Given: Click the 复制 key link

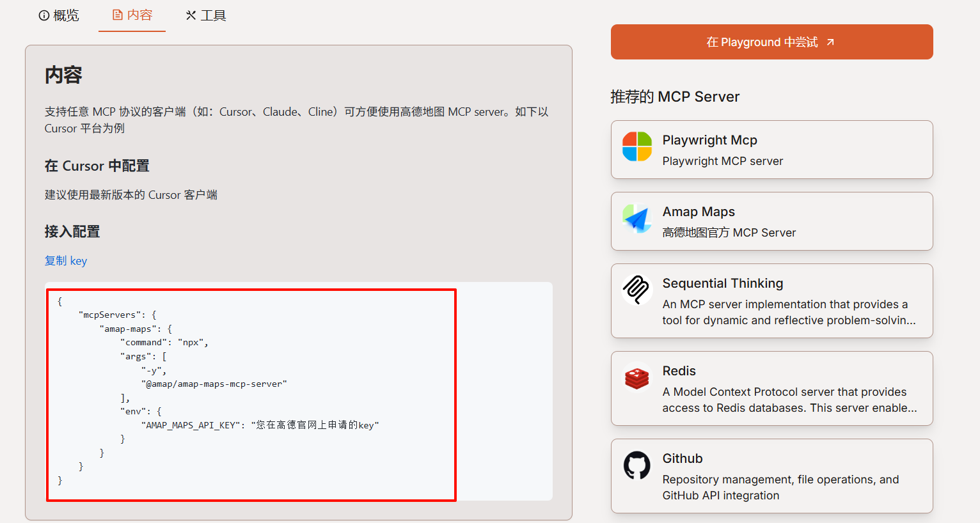Looking at the screenshot, I should click(x=66, y=261).
